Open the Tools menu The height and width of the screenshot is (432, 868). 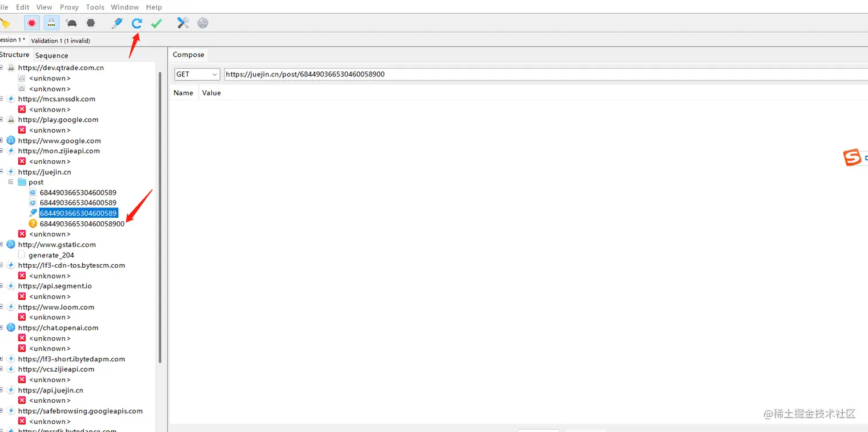(95, 7)
